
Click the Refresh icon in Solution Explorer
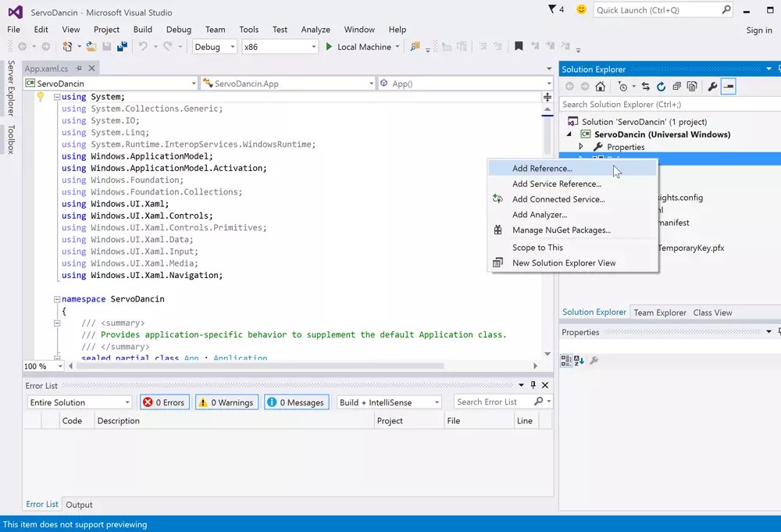[662, 87]
